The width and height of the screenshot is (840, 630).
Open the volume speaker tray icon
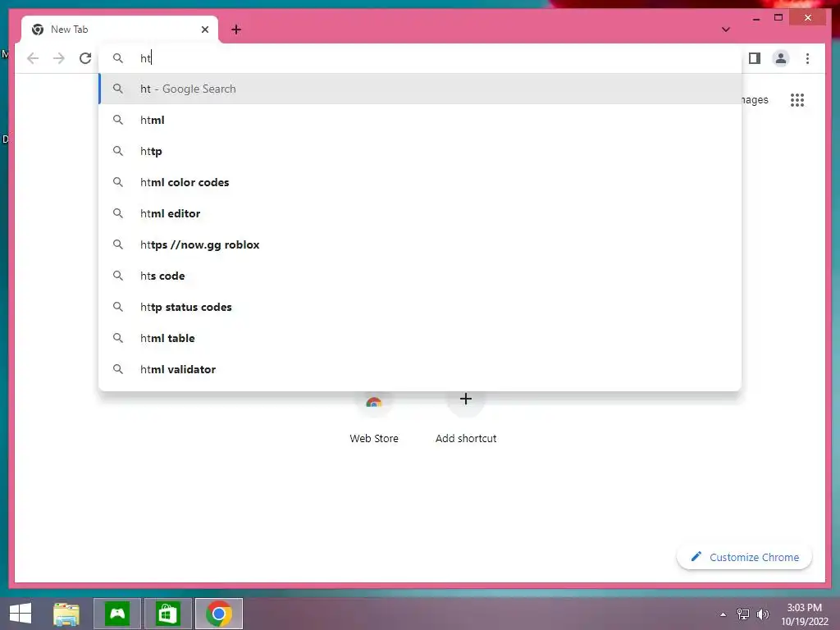pos(762,614)
